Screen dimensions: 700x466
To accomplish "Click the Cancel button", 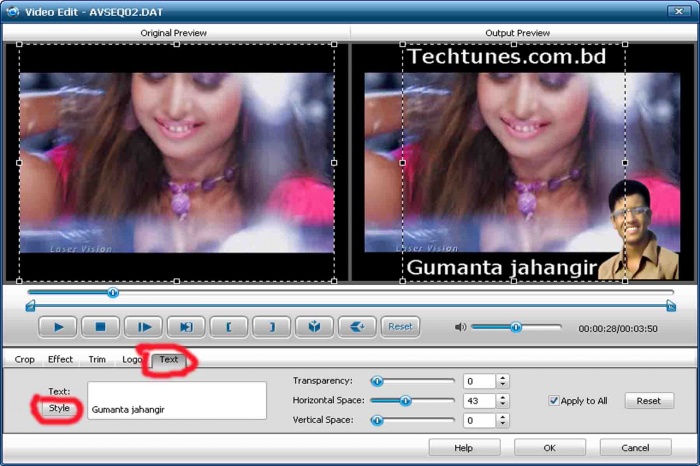I will tap(635, 448).
